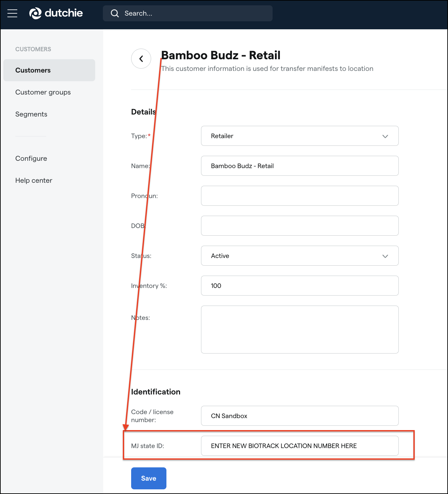The image size is (448, 494).
Task: Open the Customers sidebar item
Action: [x=49, y=70]
